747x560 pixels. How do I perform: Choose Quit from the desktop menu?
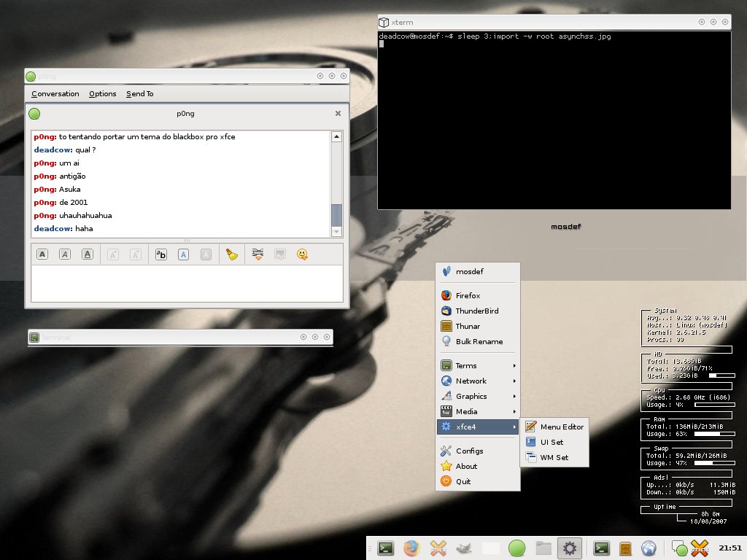[478, 481]
